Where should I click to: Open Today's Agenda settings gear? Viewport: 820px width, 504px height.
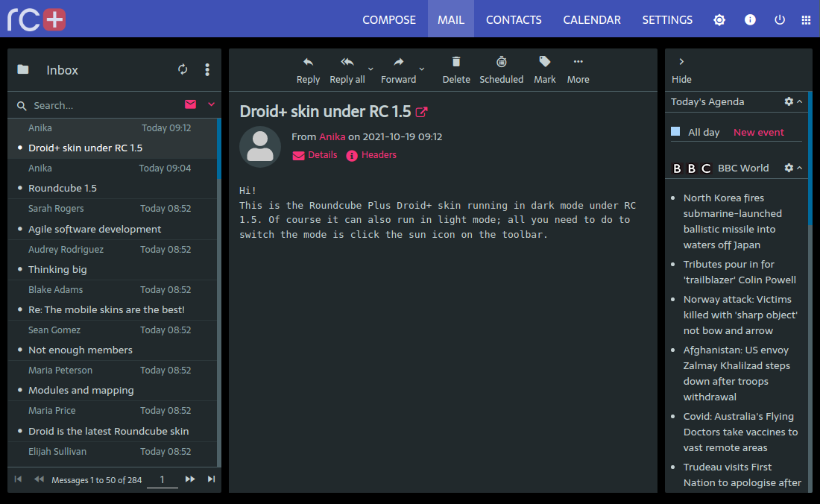click(789, 101)
